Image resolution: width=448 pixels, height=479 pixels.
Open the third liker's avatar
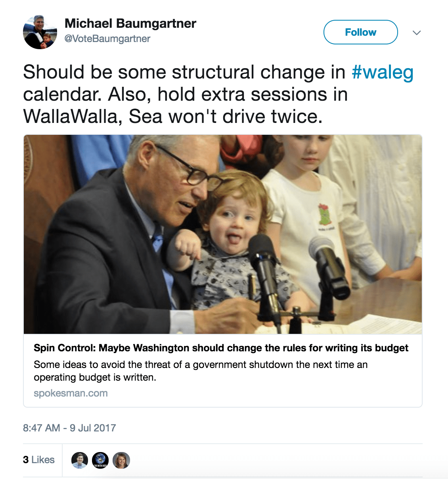point(121,460)
